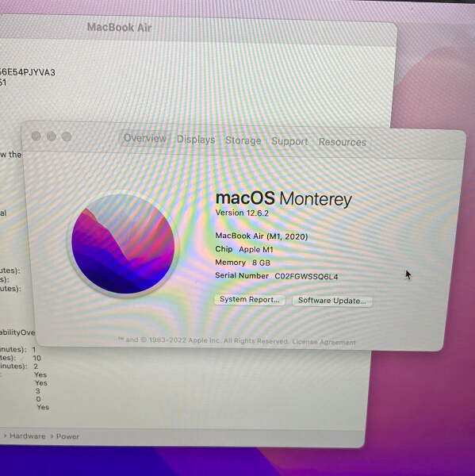Image resolution: width=475 pixels, height=476 pixels.
Task: Click the macOS Monterey logo image
Action: coord(123,244)
